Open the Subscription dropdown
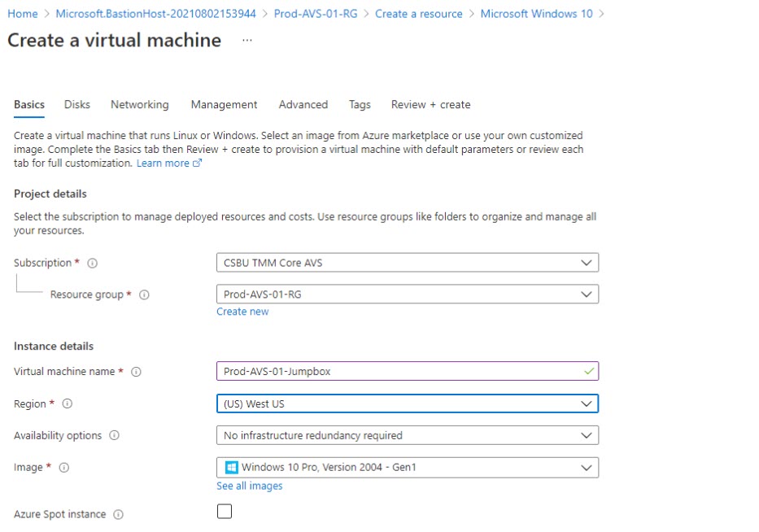 click(x=408, y=263)
